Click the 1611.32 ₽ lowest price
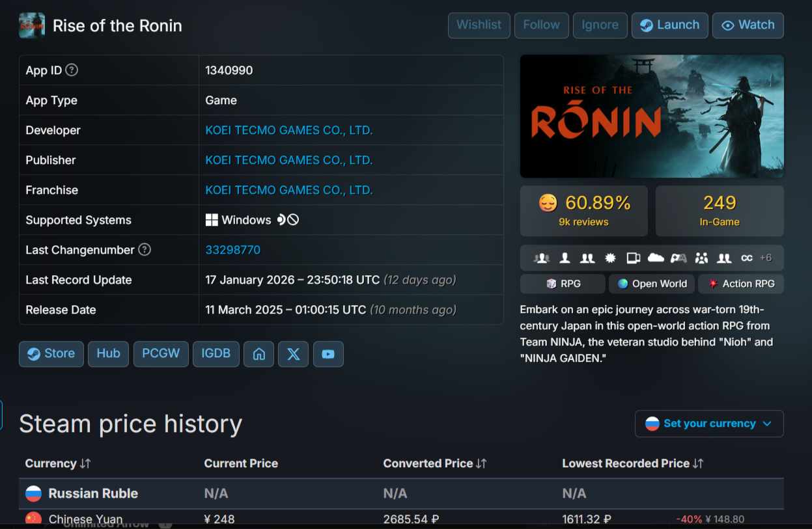This screenshot has height=529, width=812. (x=587, y=519)
